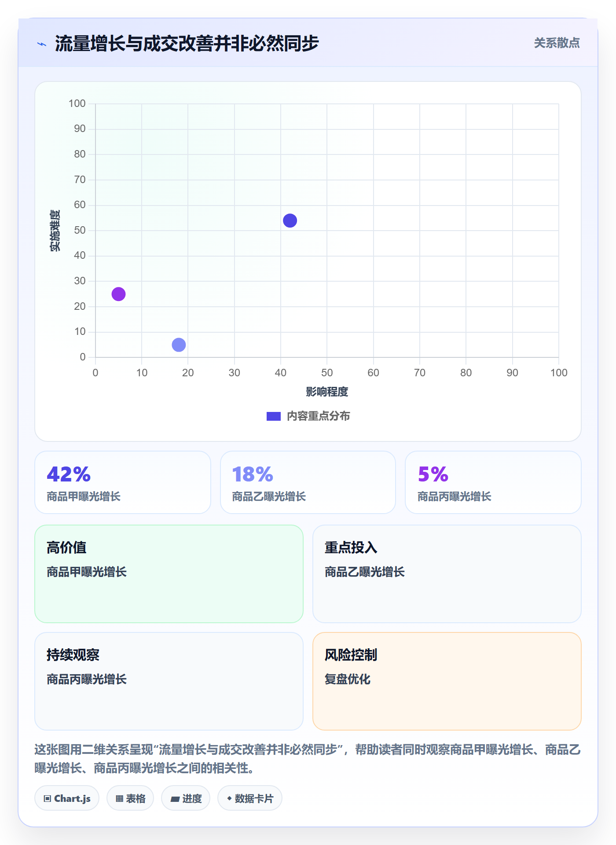Click 商品乙曝光增长 text in 重点投入 card

(365, 572)
